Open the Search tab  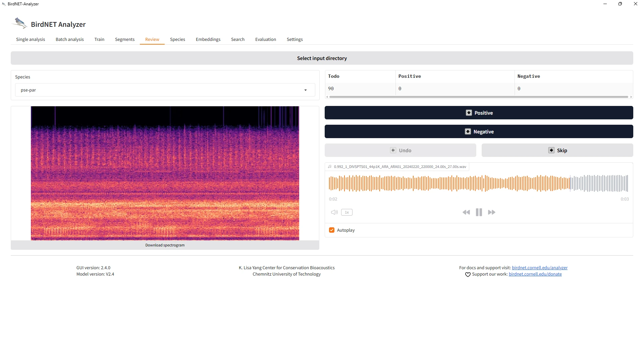(238, 39)
